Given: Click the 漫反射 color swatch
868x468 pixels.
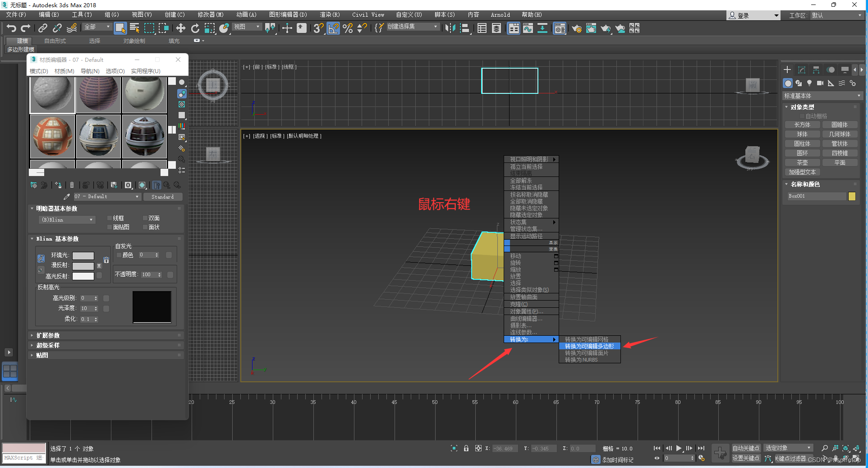Looking at the screenshot, I should (83, 265).
